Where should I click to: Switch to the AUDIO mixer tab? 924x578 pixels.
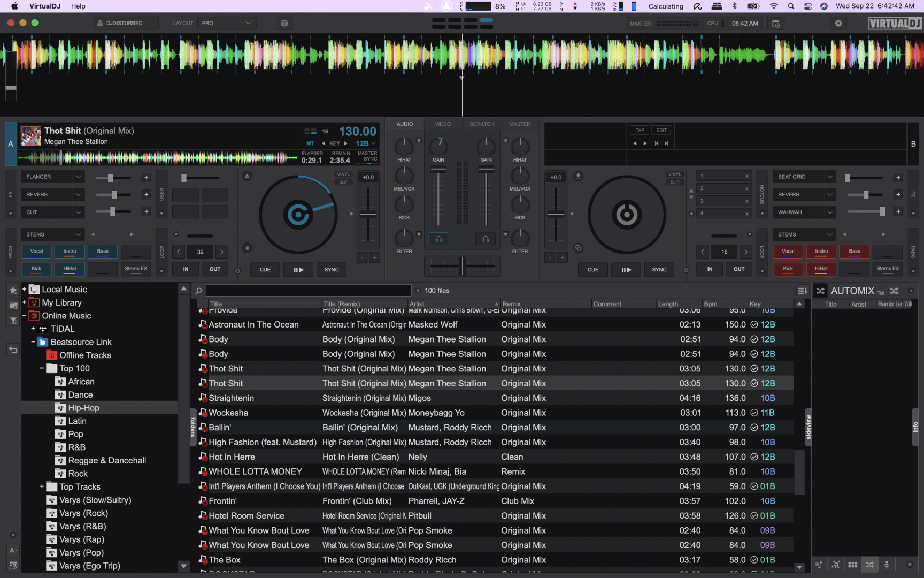(x=405, y=124)
